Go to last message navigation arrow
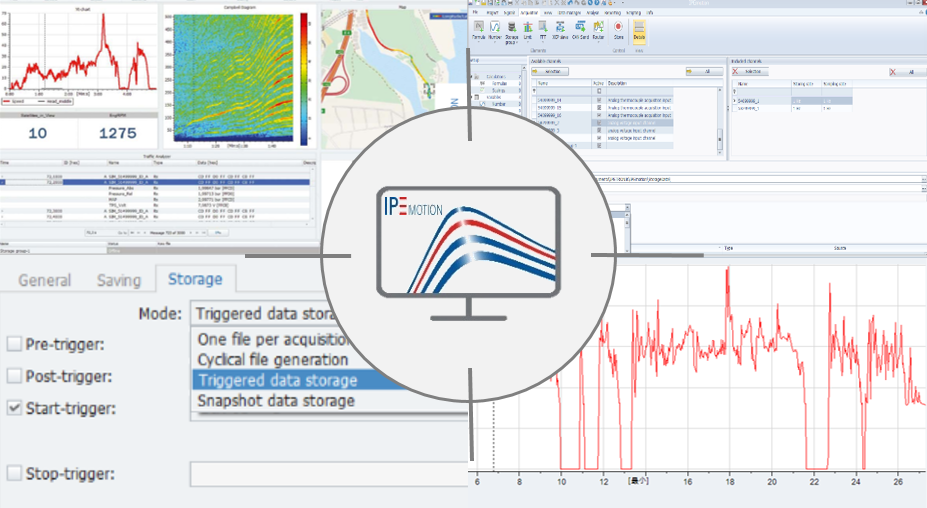The height and width of the screenshot is (508, 927). (205, 232)
